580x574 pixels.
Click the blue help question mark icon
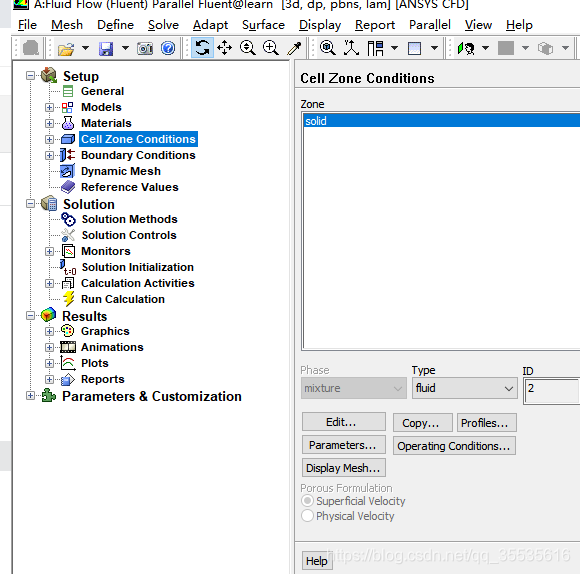point(168,48)
